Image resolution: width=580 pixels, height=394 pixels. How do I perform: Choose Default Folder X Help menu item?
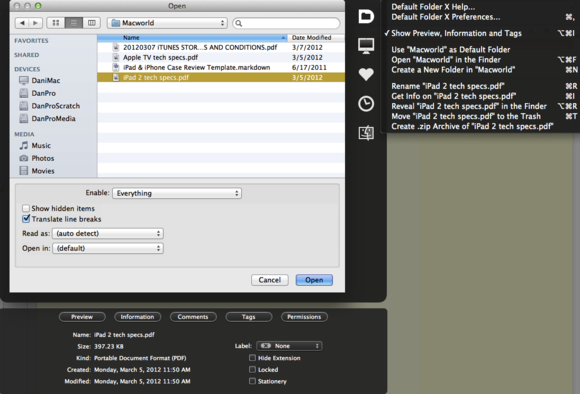point(433,7)
